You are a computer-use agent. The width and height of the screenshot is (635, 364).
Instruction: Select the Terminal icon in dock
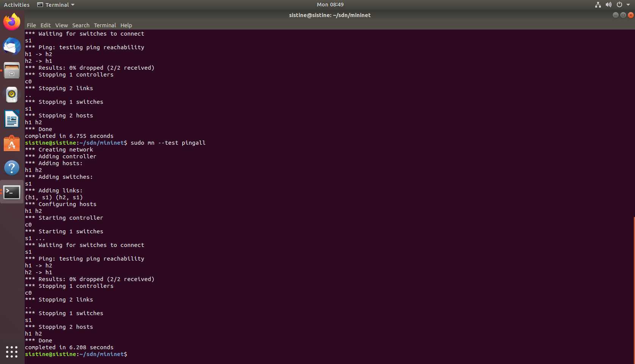coord(12,192)
